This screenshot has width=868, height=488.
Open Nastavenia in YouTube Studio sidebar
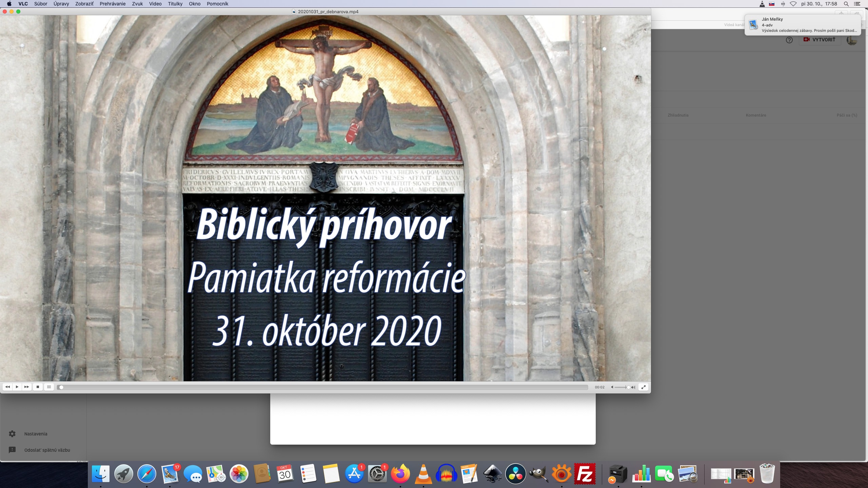pos(36,434)
